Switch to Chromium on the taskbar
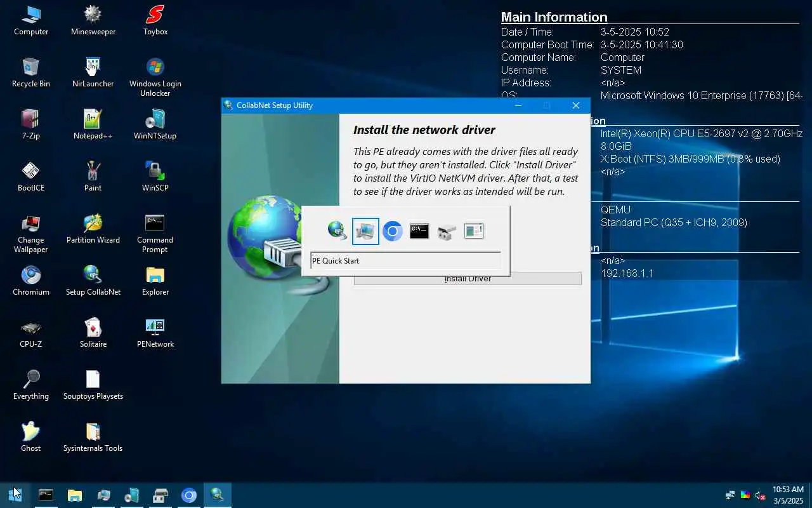Viewport: 812px width, 508px height. 189,495
